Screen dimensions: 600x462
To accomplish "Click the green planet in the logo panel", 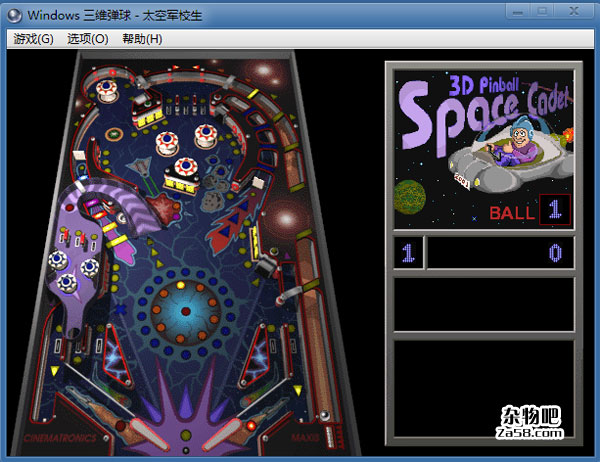I will (x=409, y=197).
